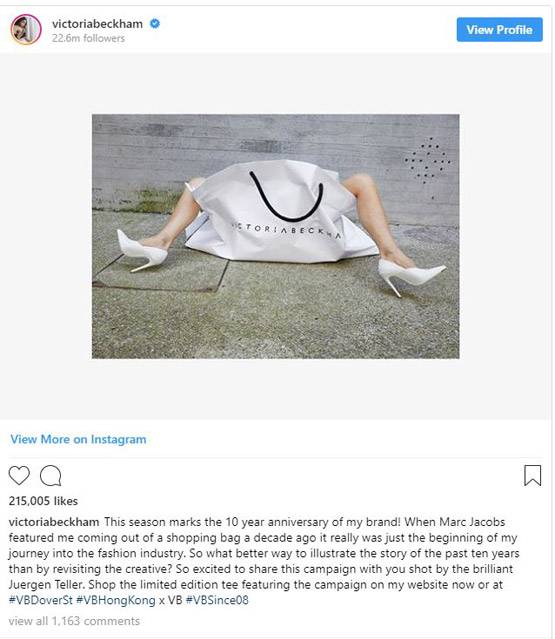Screen dimensions: 555x639
Task: Click the left white high heel shoe
Action: coord(141,251)
